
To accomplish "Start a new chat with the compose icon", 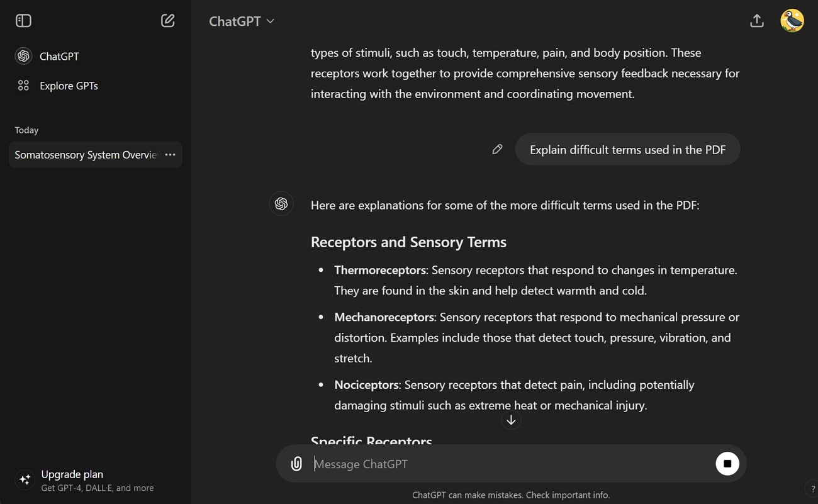I will [x=167, y=21].
